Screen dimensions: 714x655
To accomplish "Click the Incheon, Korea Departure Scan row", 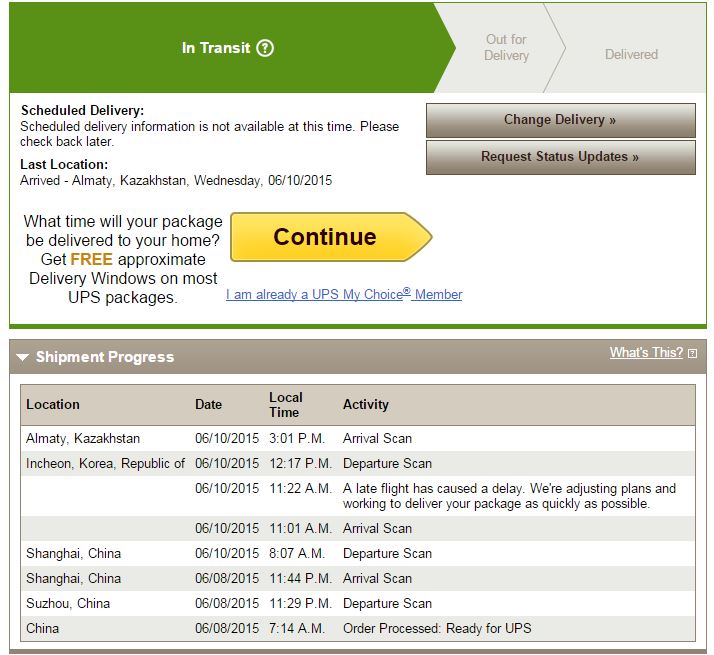I will pyautogui.click(x=387, y=463).
